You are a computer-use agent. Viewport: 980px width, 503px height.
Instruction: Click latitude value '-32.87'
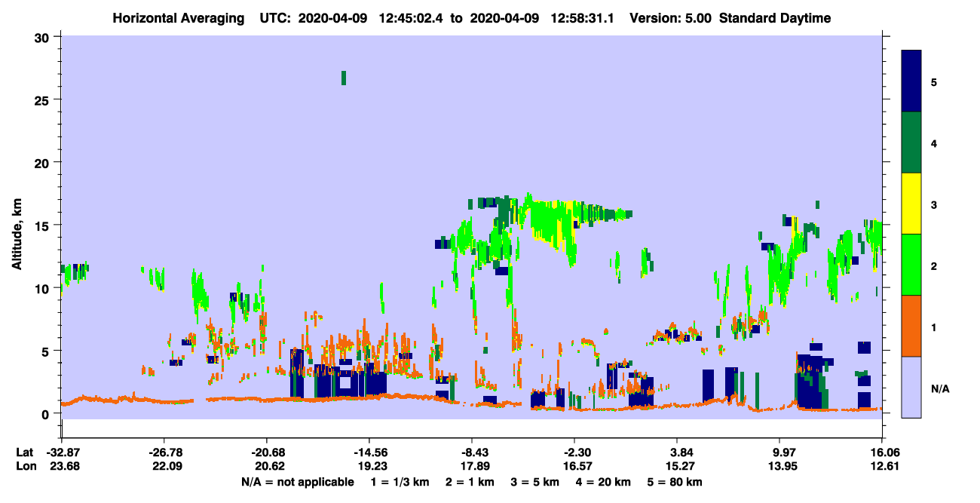click(62, 452)
